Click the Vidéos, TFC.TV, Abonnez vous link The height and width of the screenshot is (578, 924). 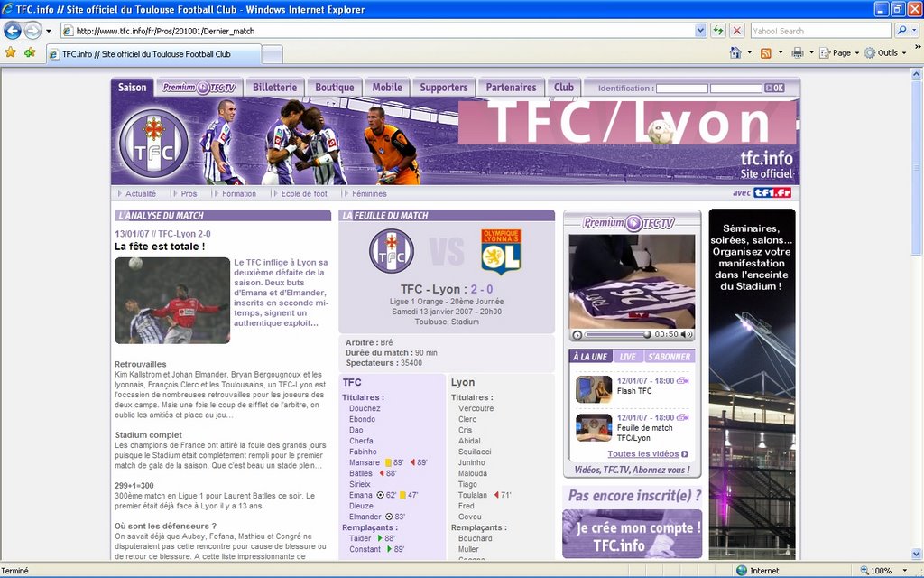tap(632, 470)
